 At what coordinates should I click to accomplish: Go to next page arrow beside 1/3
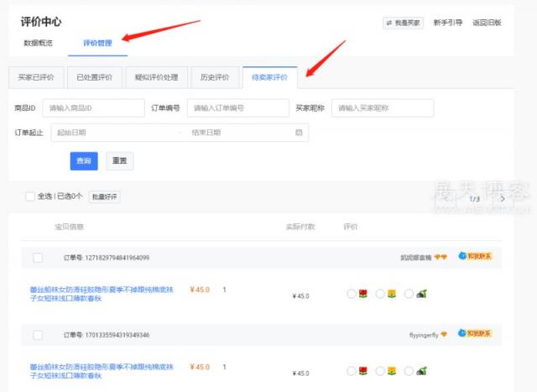[x=503, y=199]
